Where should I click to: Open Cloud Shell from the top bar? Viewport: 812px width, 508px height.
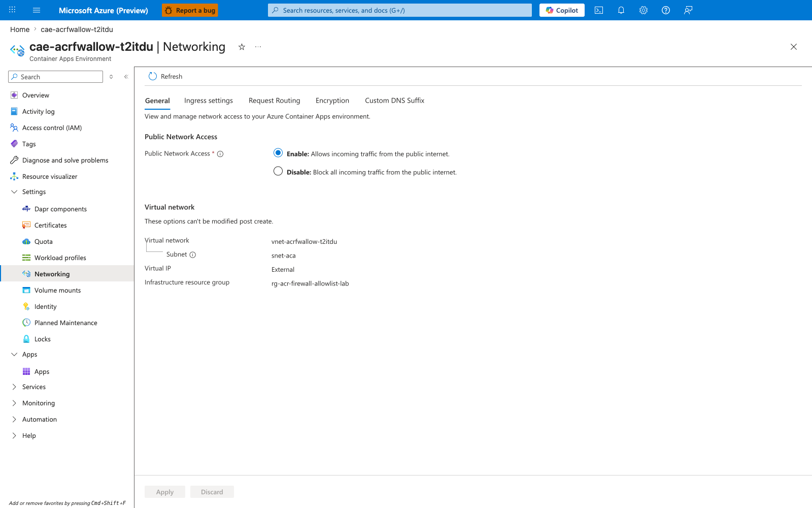tap(599, 10)
